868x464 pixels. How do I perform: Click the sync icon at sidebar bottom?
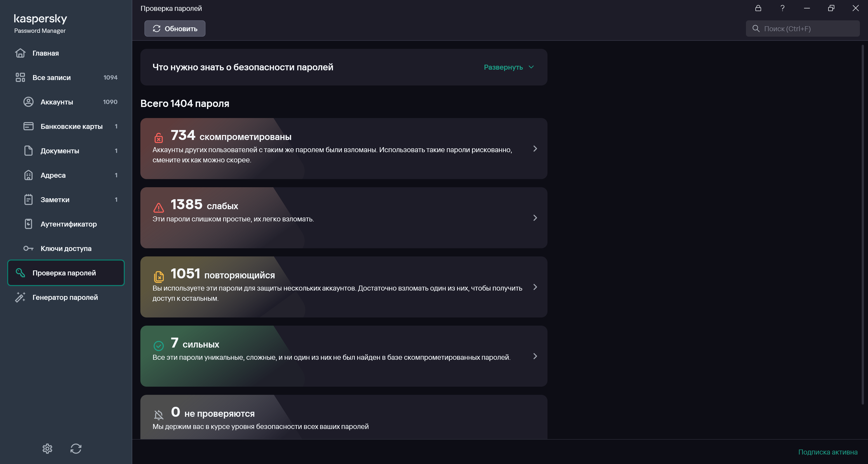tap(76, 448)
